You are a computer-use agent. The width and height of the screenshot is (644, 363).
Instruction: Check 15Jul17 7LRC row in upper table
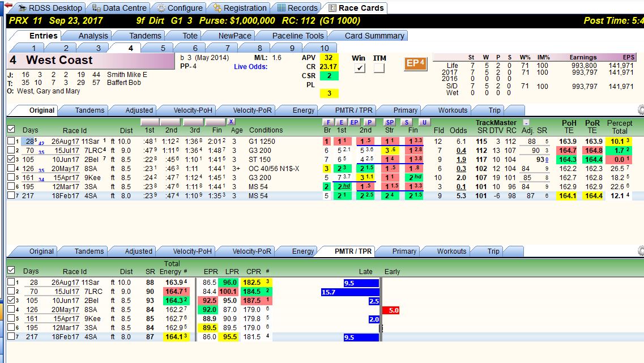[11, 150]
